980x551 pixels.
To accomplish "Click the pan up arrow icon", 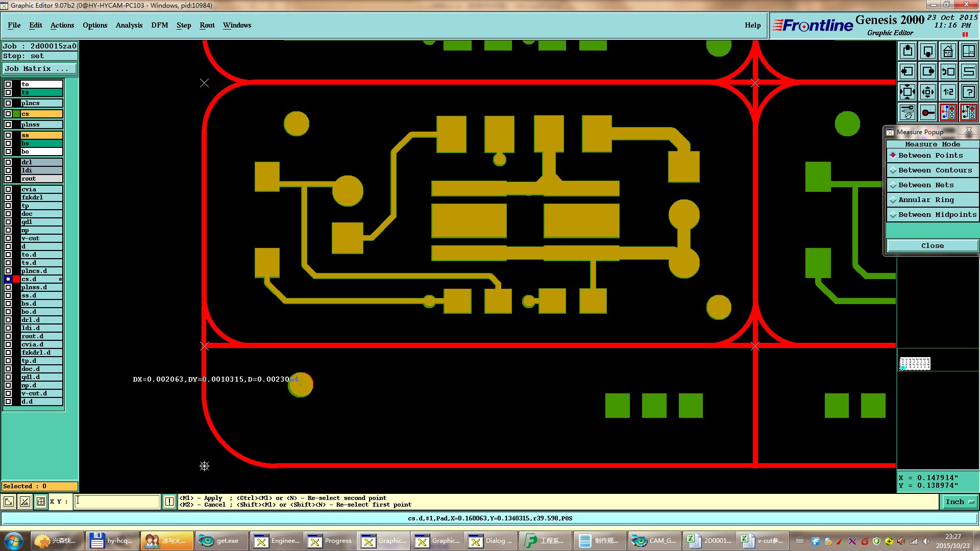I will (908, 51).
